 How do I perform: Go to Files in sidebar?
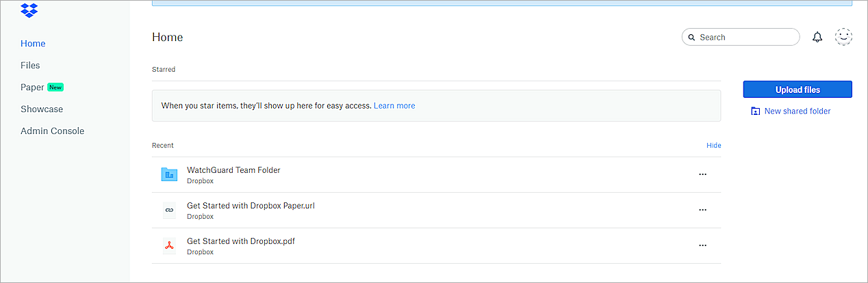point(30,66)
